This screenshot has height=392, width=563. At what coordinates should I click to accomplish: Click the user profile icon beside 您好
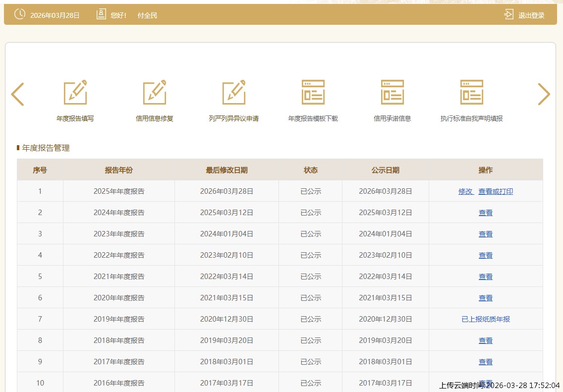[x=101, y=15]
